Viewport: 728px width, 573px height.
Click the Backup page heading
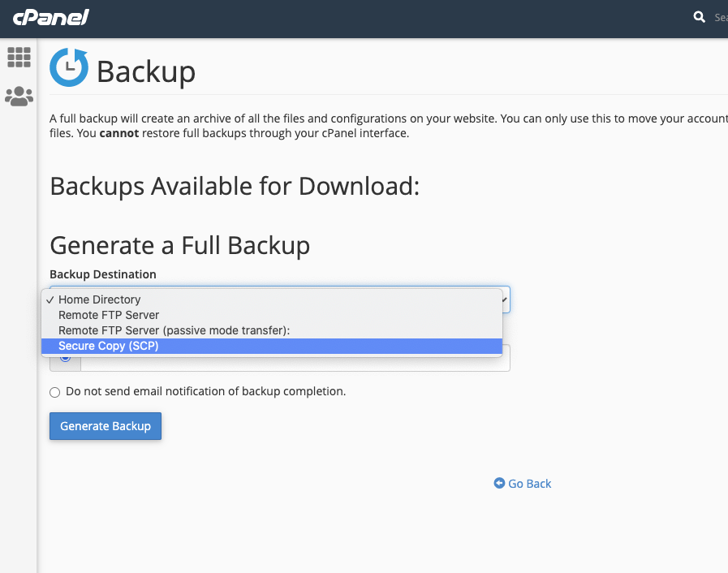(x=146, y=71)
